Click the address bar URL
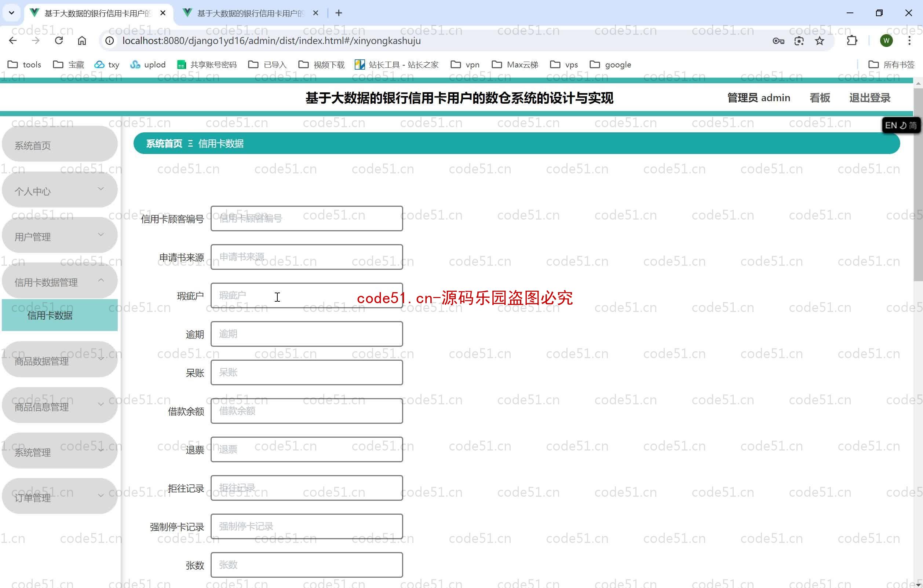 271,41
